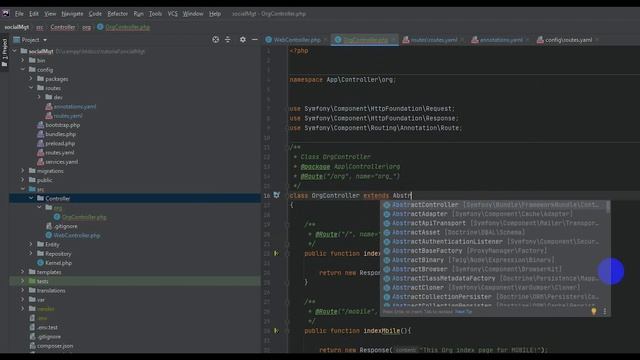Toggle the 1: Project side tool button
The image size is (640, 360).
tap(4, 53)
